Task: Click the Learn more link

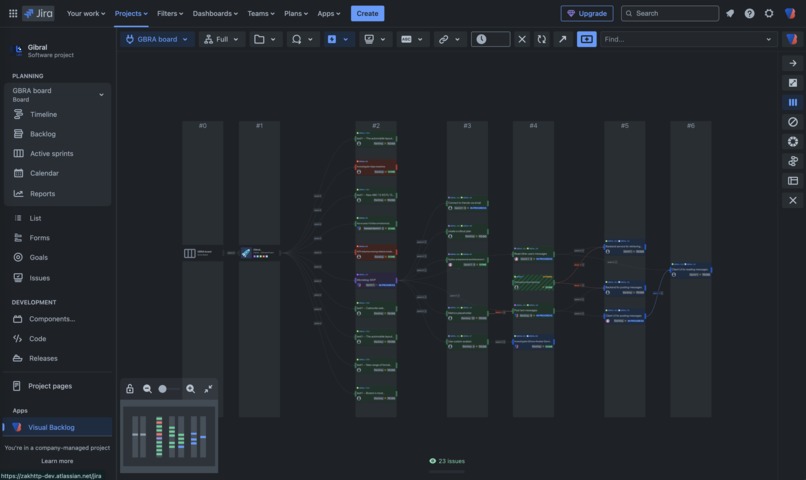Action: [57, 461]
